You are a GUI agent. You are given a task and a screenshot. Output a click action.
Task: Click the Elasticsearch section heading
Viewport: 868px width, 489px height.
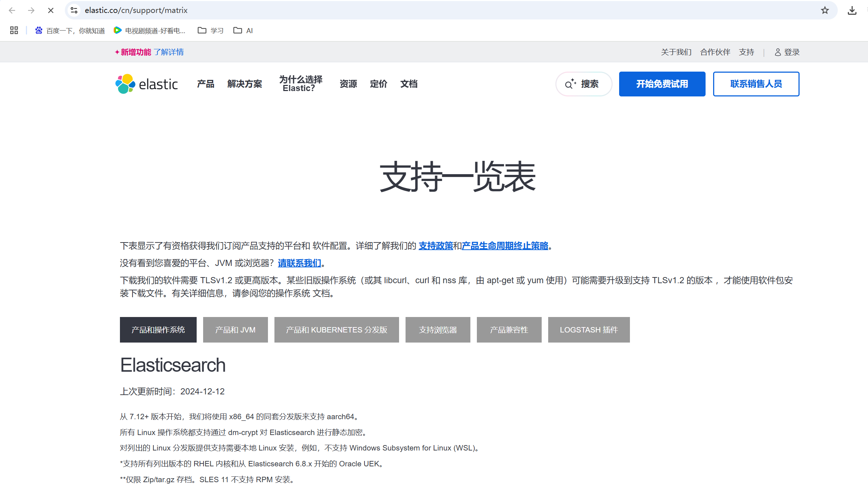coord(173,365)
